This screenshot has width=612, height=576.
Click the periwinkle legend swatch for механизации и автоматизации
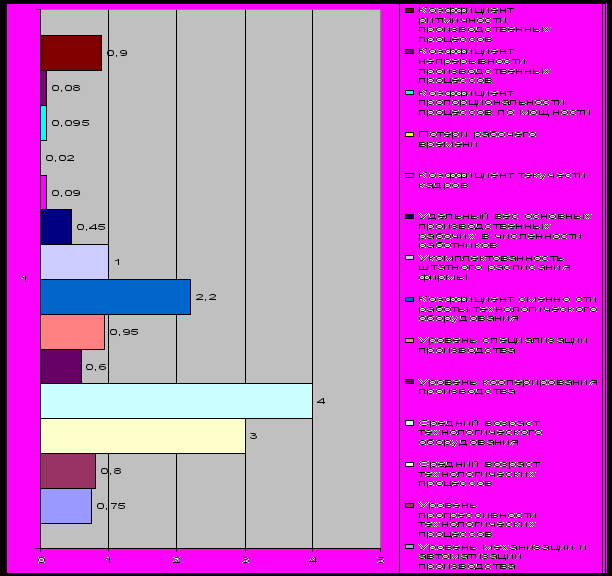409,547
